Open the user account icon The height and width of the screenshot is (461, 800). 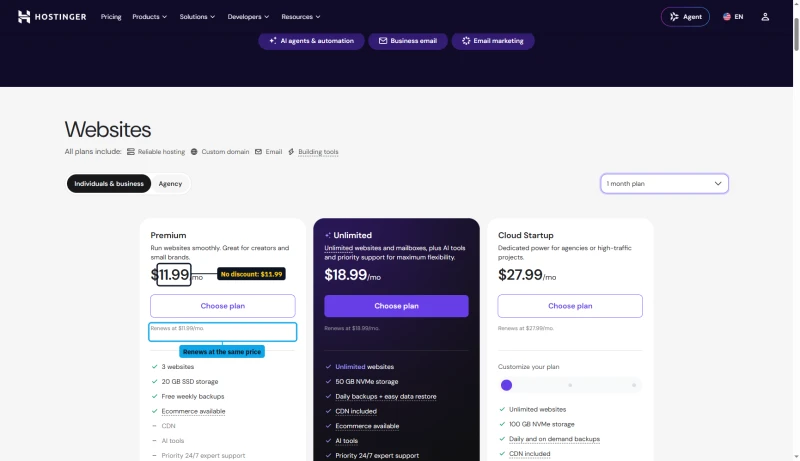pyautogui.click(x=765, y=17)
